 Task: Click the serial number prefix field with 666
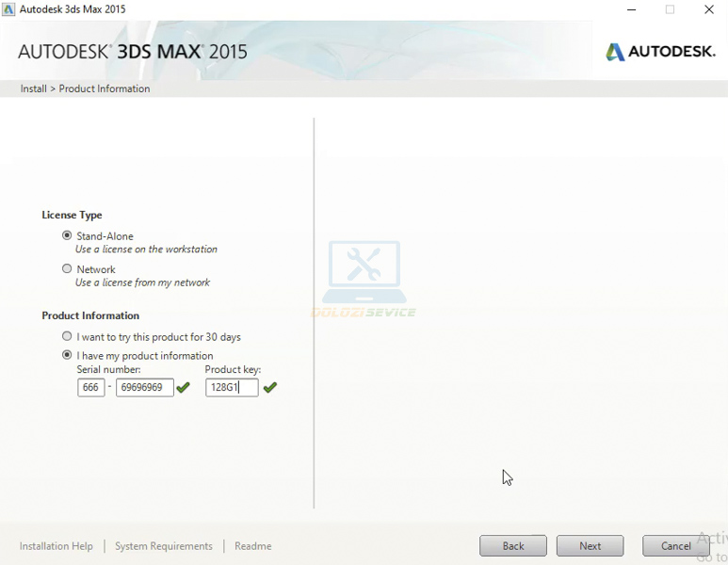[x=91, y=387]
